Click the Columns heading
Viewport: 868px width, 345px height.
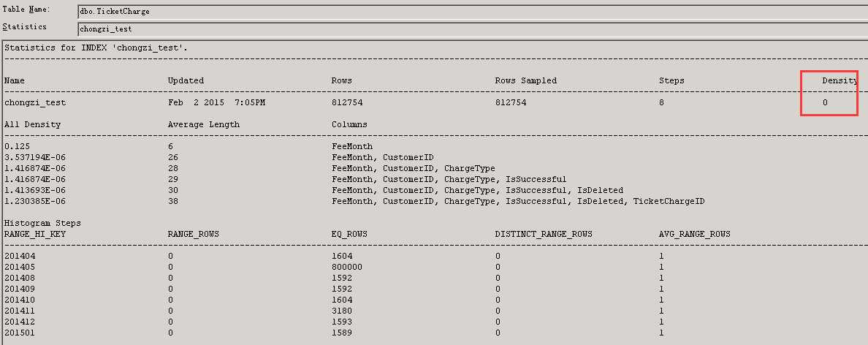click(x=349, y=124)
